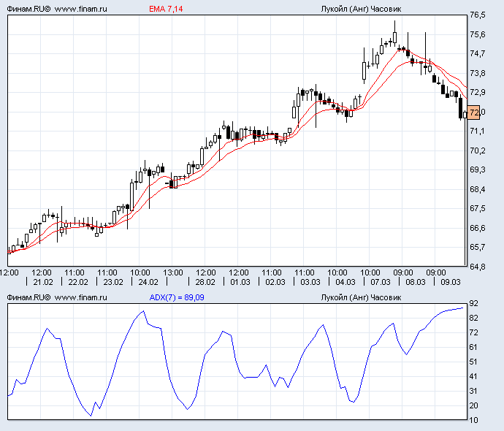Open the www.finam.ru link above price chart
Image resolution: width=504 pixels, height=431 pixels.
coord(81,9)
